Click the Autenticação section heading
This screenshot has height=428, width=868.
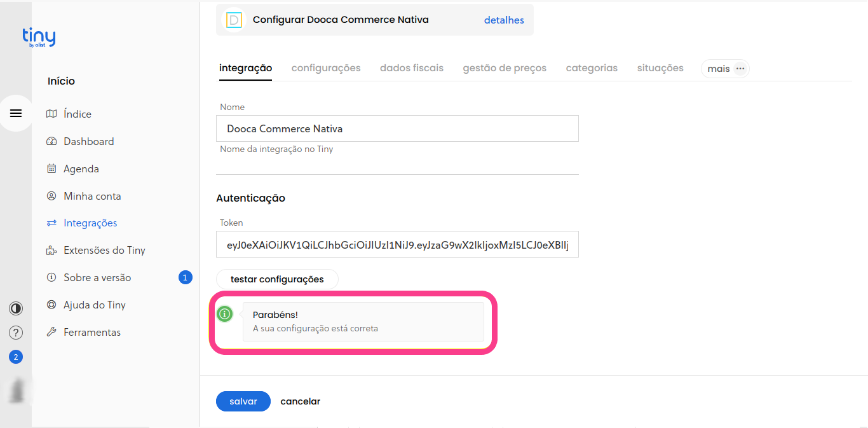click(x=250, y=198)
